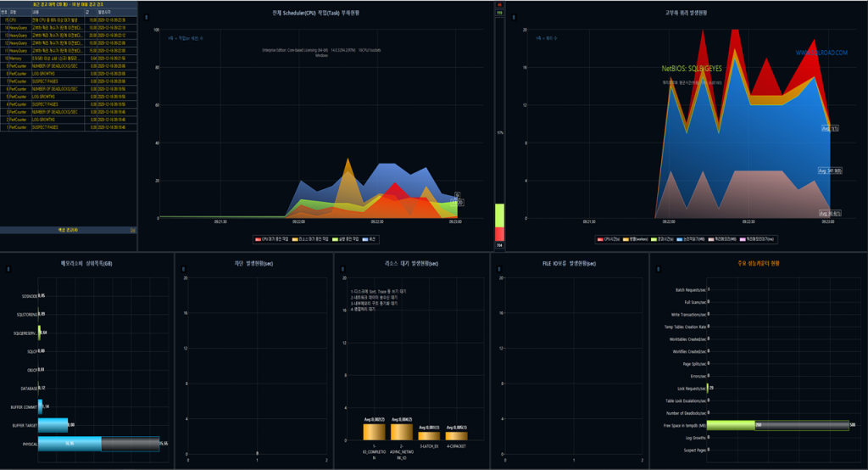Click the Temp Tables Creation Rate label

pyautogui.click(x=685, y=327)
